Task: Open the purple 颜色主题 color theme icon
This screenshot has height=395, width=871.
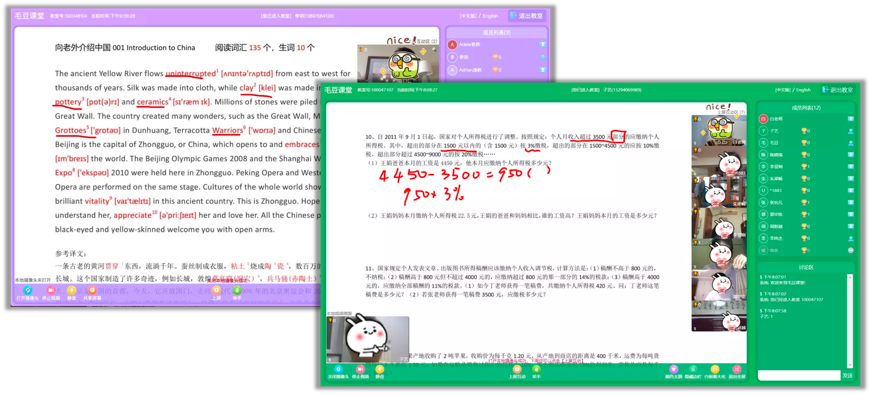Action: [674, 369]
